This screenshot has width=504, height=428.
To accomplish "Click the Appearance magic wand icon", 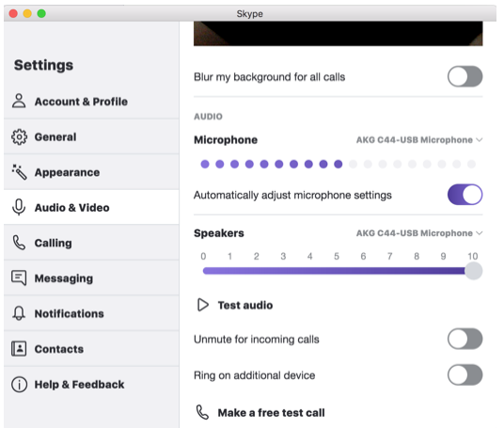I will [x=19, y=172].
